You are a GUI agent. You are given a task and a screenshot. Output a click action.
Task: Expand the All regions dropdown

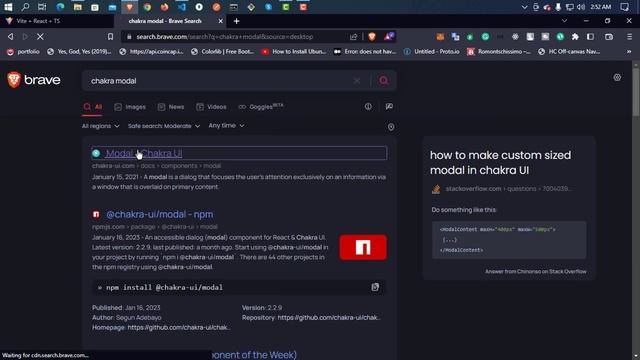100,126
